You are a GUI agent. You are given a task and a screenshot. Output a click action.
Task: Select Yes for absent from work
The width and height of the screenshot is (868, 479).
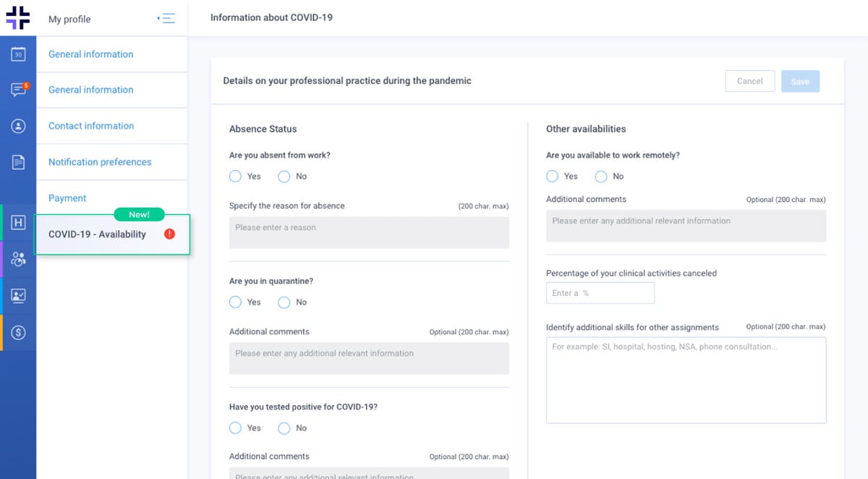[235, 176]
